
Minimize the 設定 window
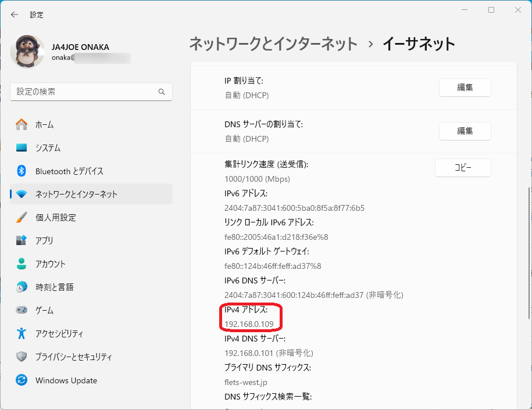click(465, 10)
